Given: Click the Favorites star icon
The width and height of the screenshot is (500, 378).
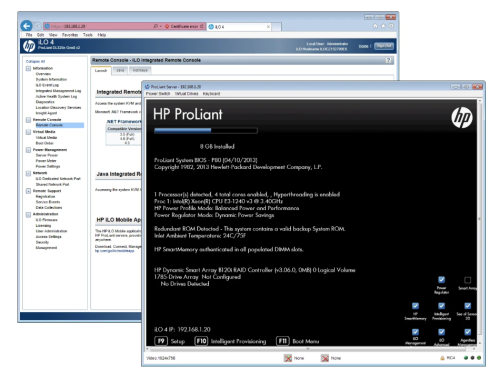Looking at the screenshot, I should 383,26.
